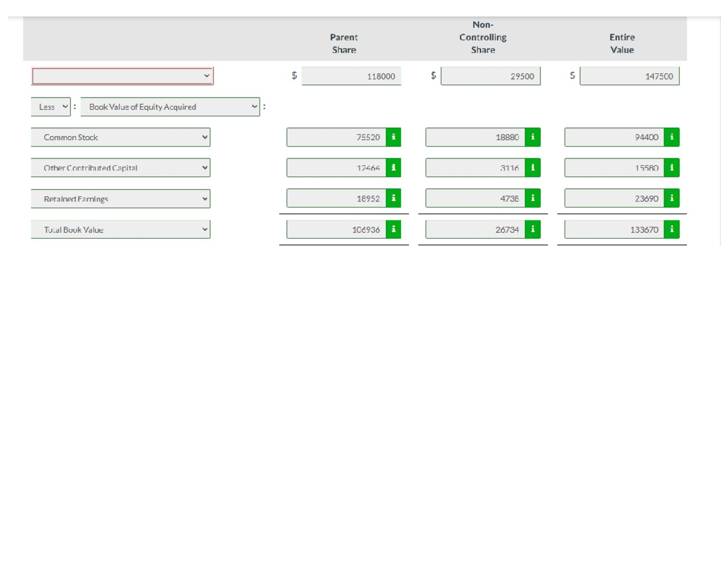Click info icon beside Parent Share 75520

[393, 137]
